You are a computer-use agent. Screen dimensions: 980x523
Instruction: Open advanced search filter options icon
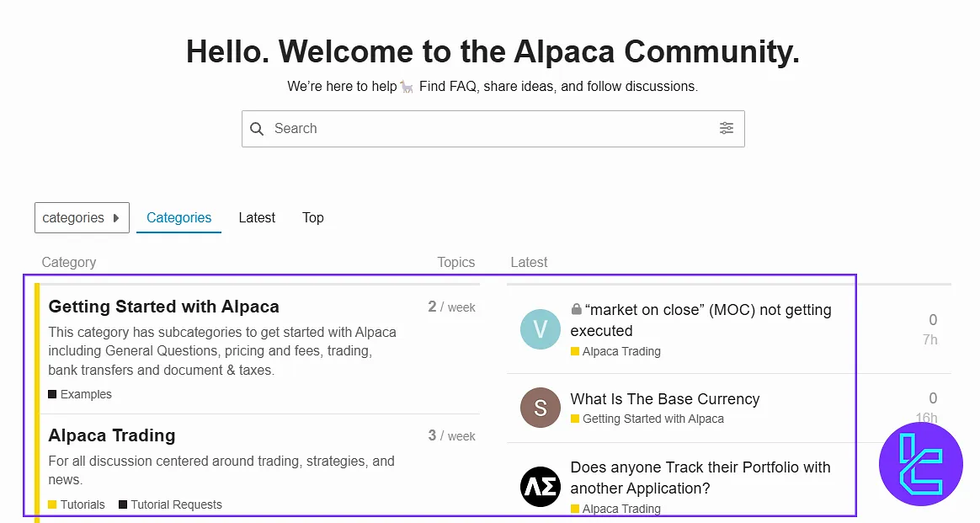[726, 128]
